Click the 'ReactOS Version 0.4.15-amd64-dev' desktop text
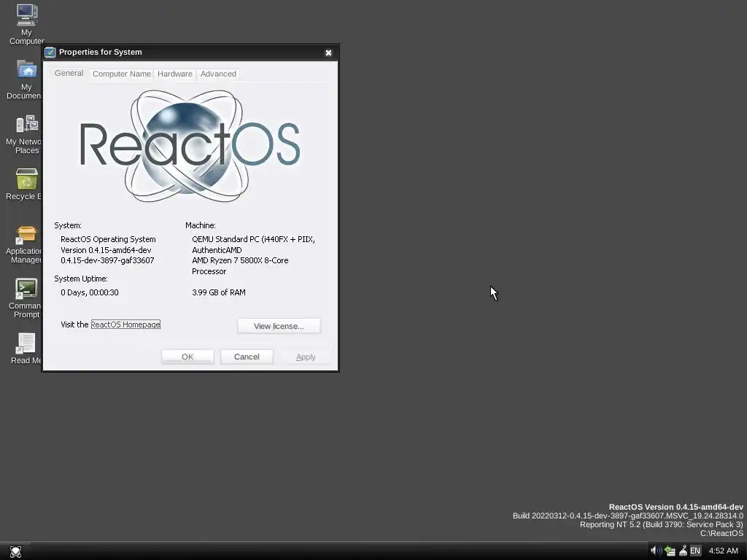This screenshot has height=560, width=747. click(x=676, y=507)
